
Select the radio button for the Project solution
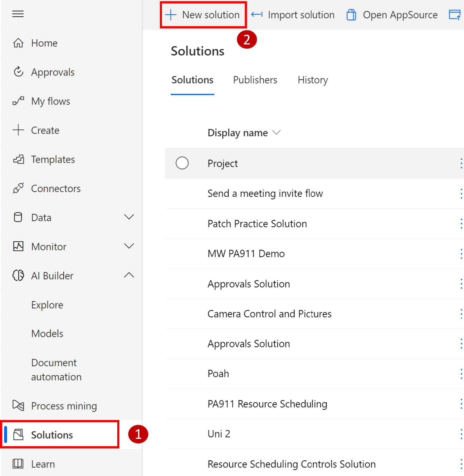182,163
